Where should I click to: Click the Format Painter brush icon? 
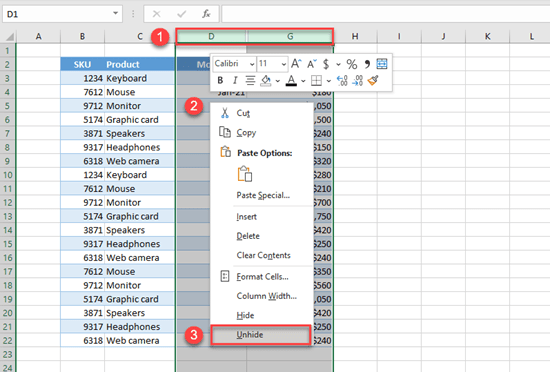[373, 81]
